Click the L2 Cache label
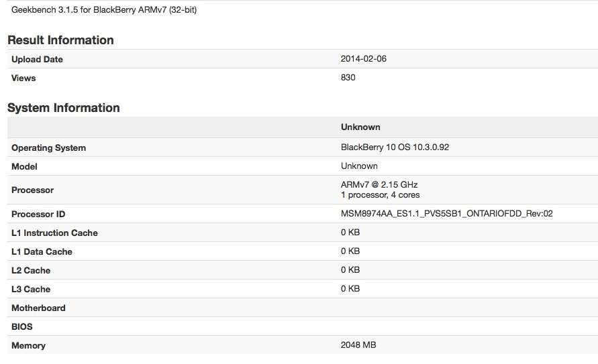The image size is (598, 364). [31, 270]
